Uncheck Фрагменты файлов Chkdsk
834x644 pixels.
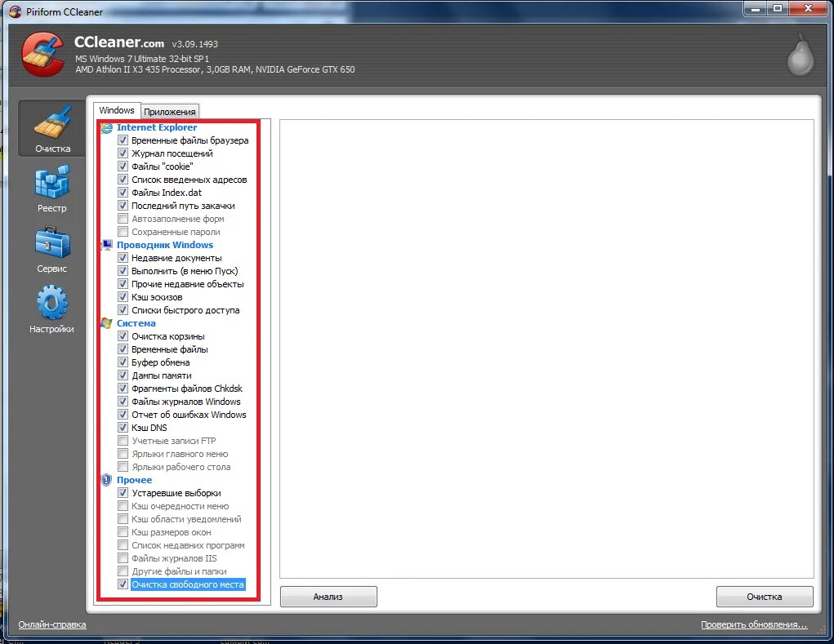coord(123,389)
